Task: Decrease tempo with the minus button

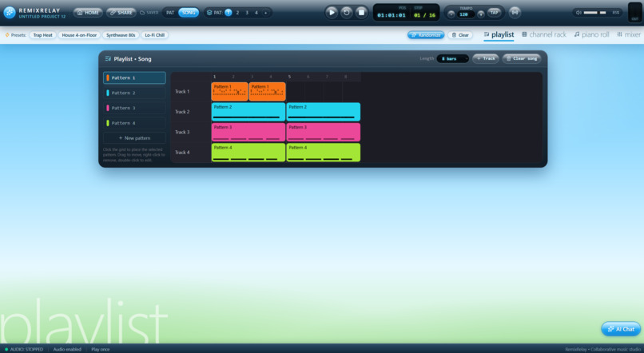Action: (451, 14)
